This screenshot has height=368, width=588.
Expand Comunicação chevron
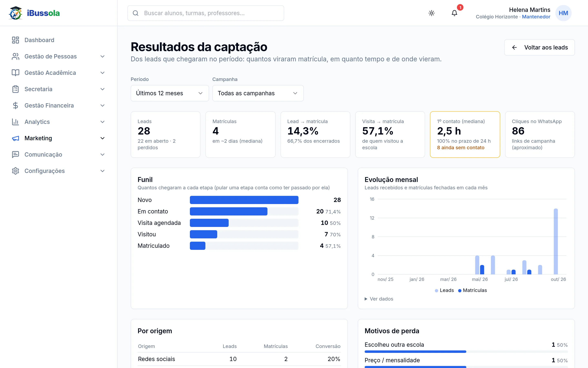pyautogui.click(x=102, y=154)
